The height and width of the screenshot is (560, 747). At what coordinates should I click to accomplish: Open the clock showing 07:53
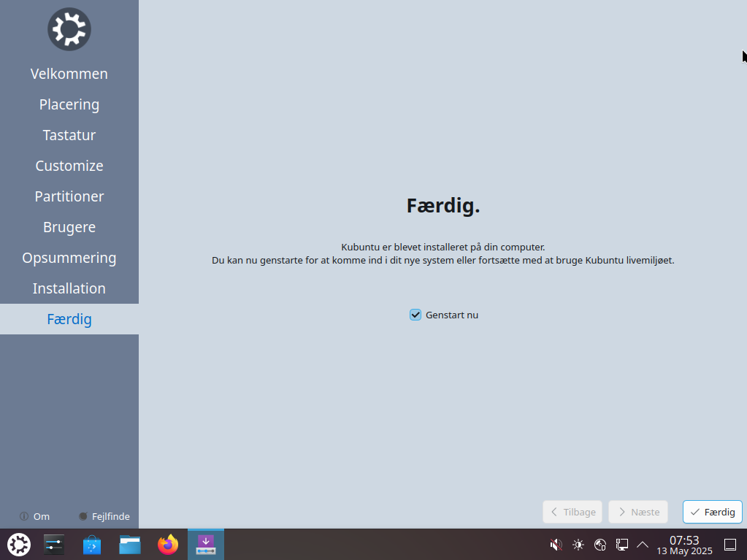[685, 545]
